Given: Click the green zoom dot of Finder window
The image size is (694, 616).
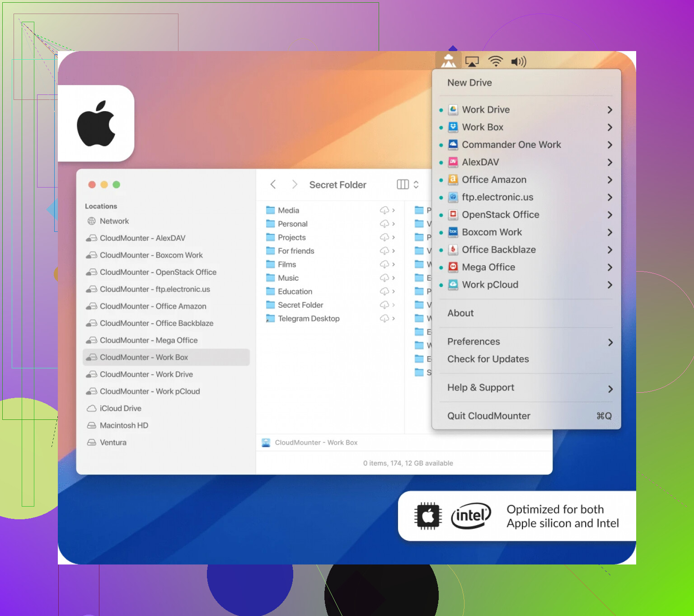Looking at the screenshot, I should (x=116, y=184).
